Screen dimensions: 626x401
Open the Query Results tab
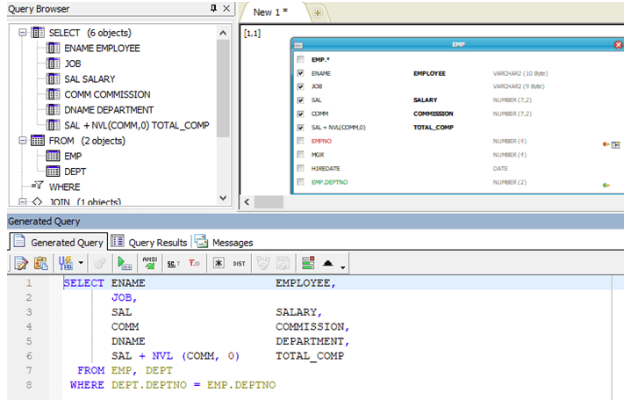point(149,242)
